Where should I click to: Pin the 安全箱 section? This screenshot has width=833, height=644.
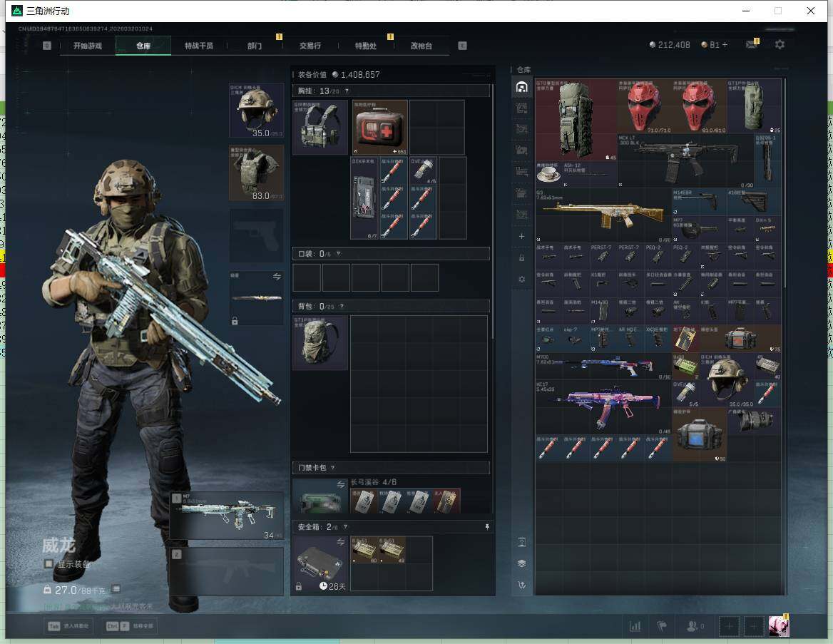(486, 527)
